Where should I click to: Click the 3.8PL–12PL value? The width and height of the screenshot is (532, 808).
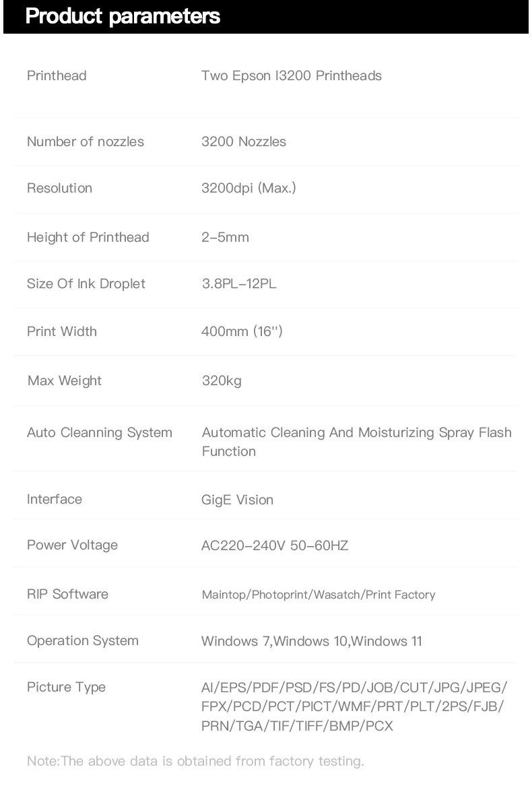(239, 283)
